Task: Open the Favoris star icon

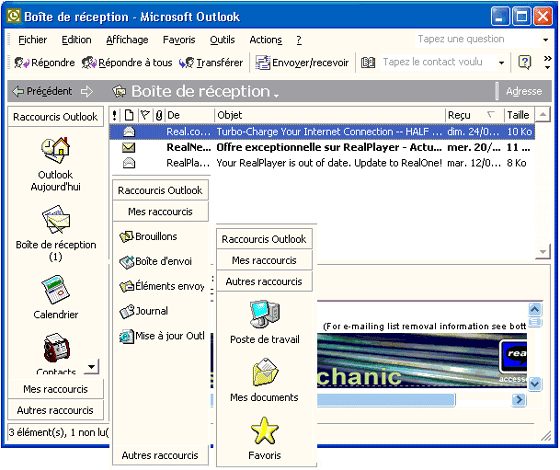Action: pos(264,430)
